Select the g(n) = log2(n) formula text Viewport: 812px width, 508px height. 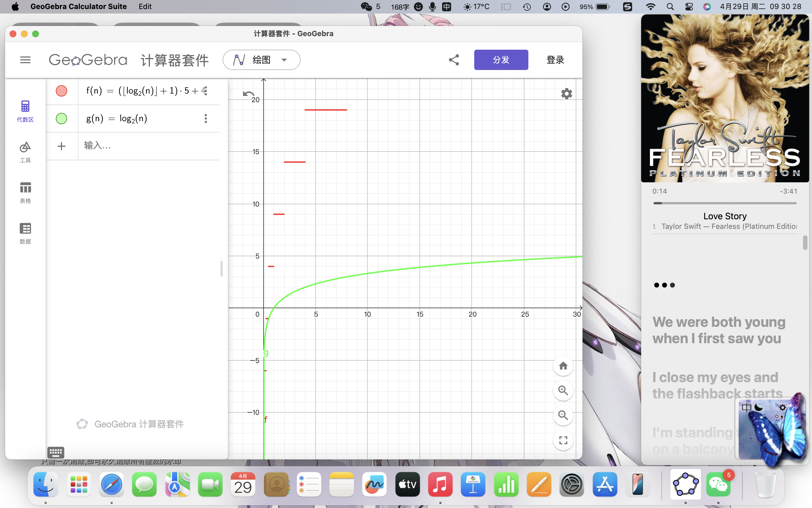tap(116, 118)
